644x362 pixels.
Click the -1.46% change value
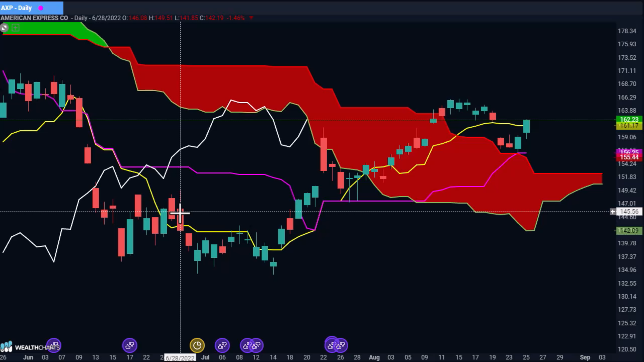pos(236,18)
